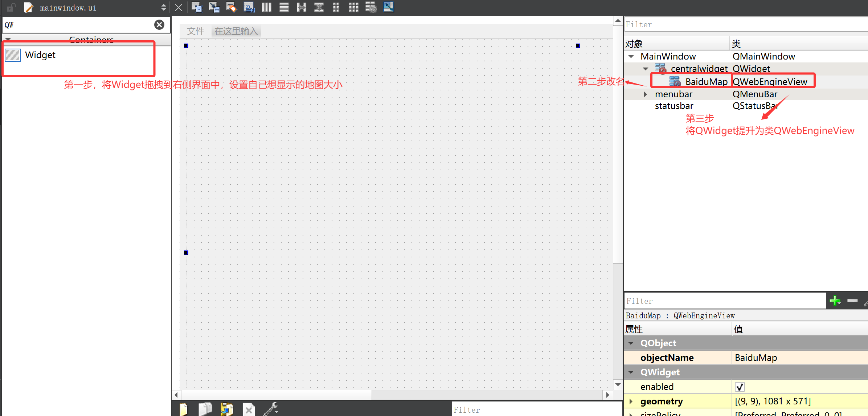Click the 值 column header

[800, 329]
